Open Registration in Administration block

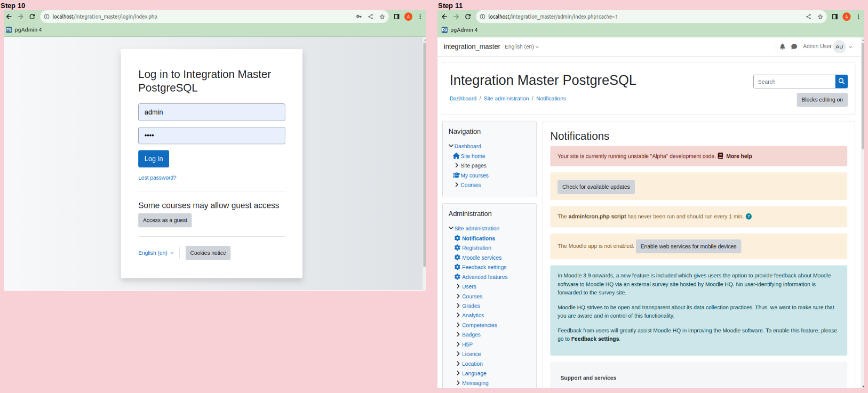(476, 248)
